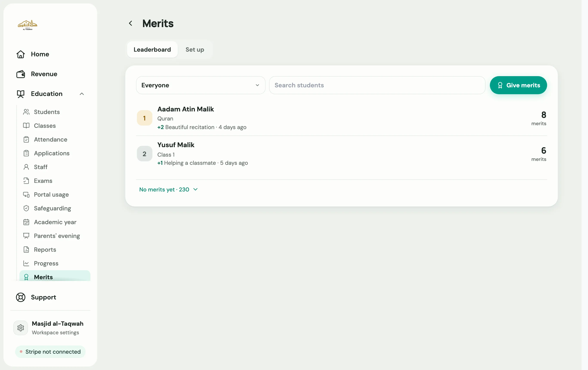The image size is (588, 370).
Task: Click the Give merits button
Action: click(x=518, y=85)
